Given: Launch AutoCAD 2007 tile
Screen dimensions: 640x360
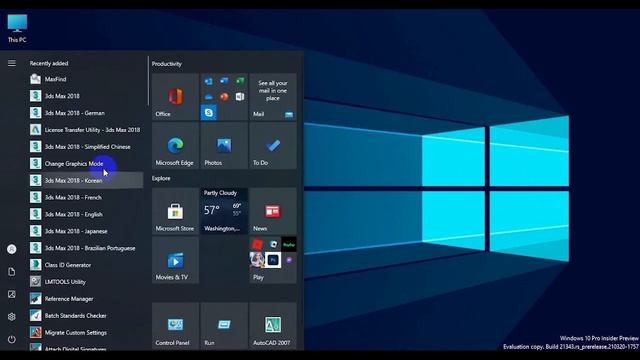Looking at the screenshot, I should pyautogui.click(x=273, y=326).
